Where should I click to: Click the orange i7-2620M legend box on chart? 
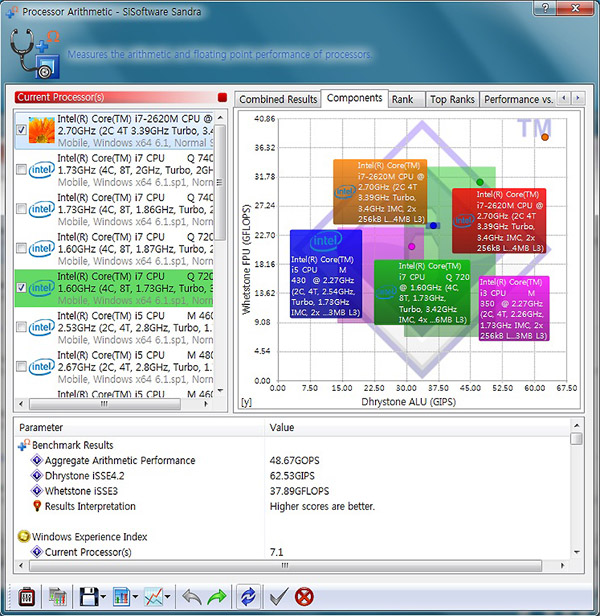380,192
